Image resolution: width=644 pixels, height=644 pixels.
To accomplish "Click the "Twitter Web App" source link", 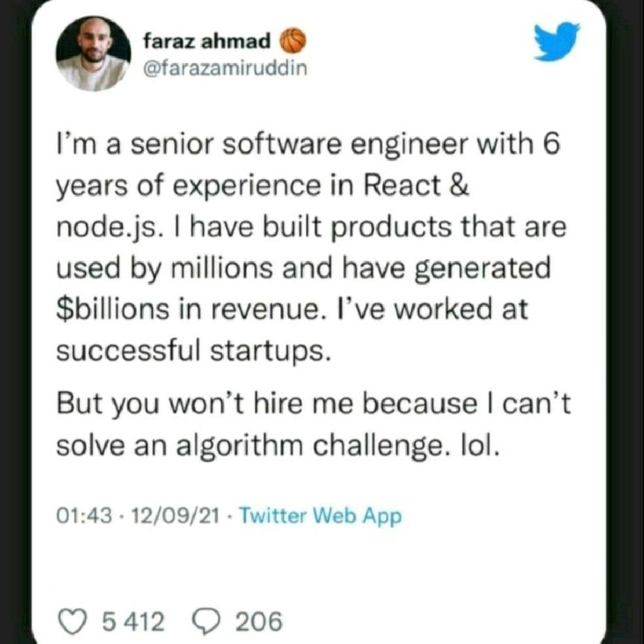I will 319,516.
